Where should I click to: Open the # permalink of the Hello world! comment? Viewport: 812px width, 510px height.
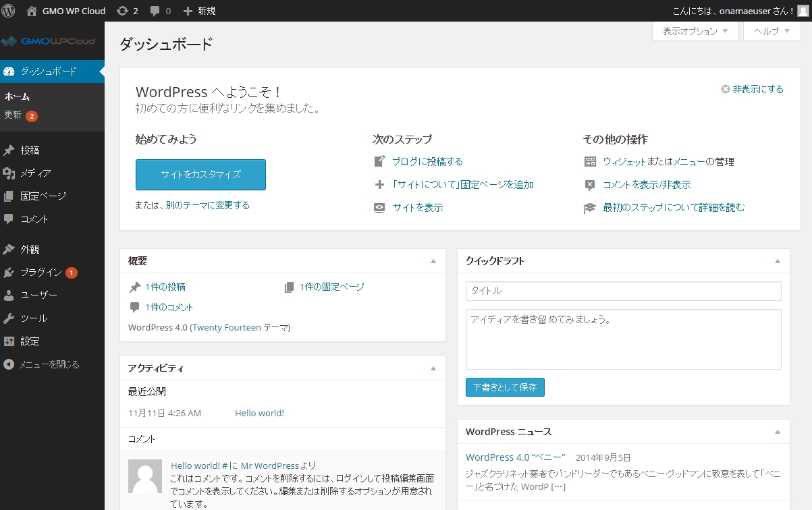coord(225,465)
